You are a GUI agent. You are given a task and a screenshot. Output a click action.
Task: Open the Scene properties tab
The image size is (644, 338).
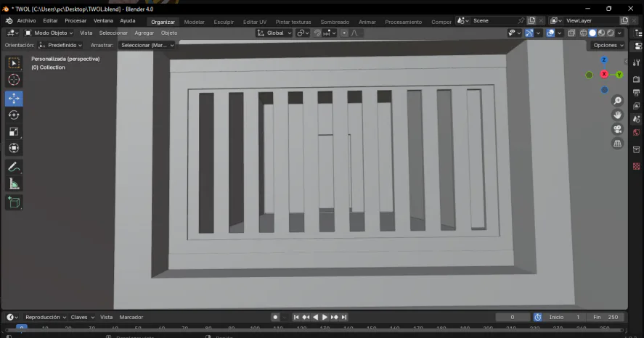(637, 120)
